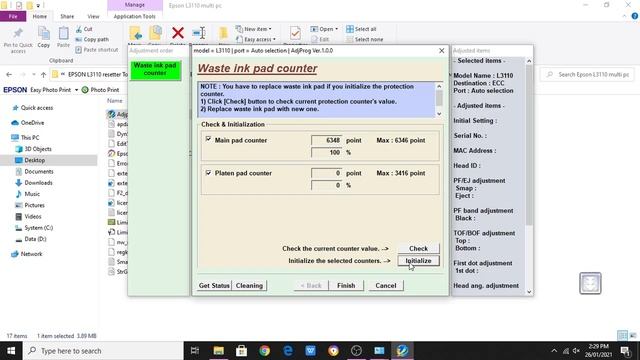This screenshot has width=640, height=360.
Task: Click the Cancel button in AdjProg
Action: (x=386, y=285)
